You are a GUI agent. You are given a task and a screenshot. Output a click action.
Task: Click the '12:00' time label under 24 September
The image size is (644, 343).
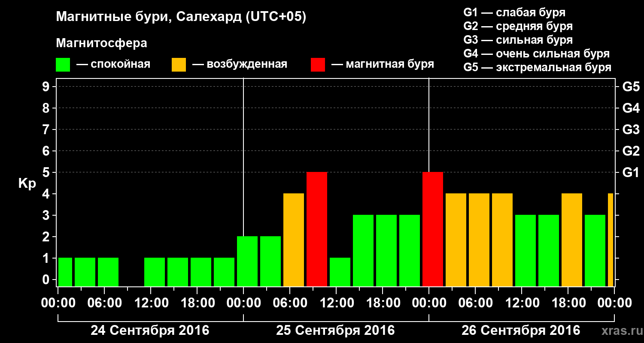(x=151, y=303)
